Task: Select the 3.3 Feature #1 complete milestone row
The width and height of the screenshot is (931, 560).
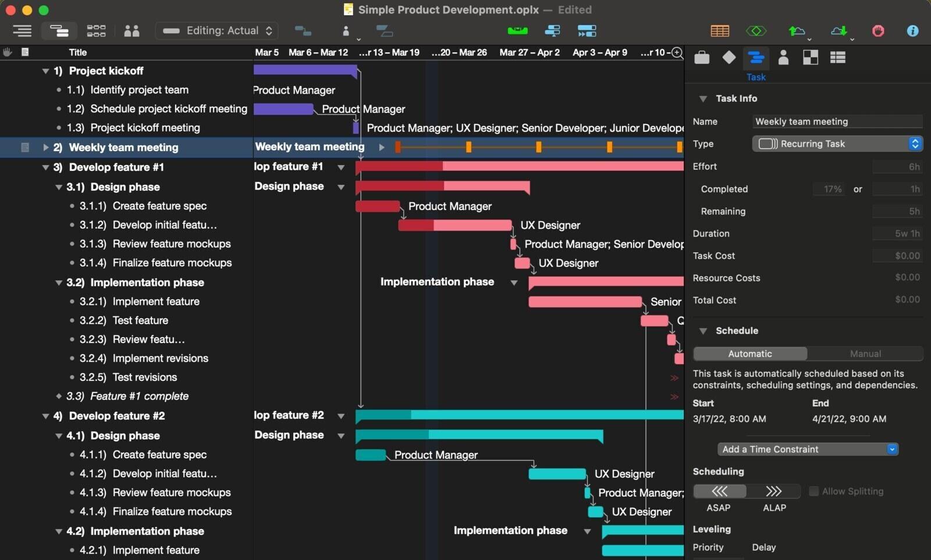Action: pos(127,397)
